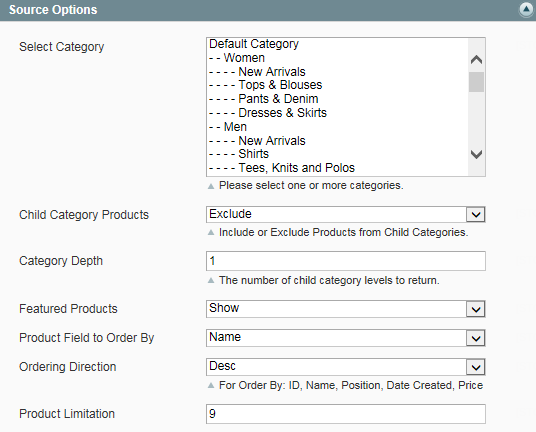
Task: Click the category list scroll up arrow
Action: tap(476, 60)
